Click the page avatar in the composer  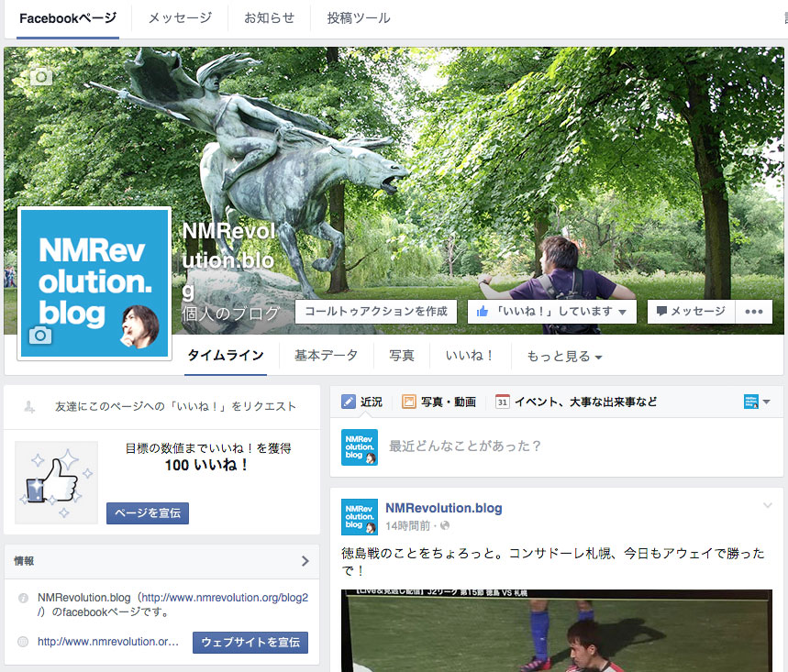click(x=360, y=447)
